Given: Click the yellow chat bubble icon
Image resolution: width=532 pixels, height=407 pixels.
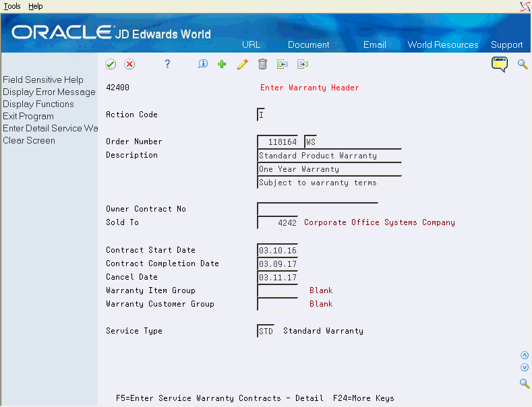Looking at the screenshot, I should click(x=500, y=64).
